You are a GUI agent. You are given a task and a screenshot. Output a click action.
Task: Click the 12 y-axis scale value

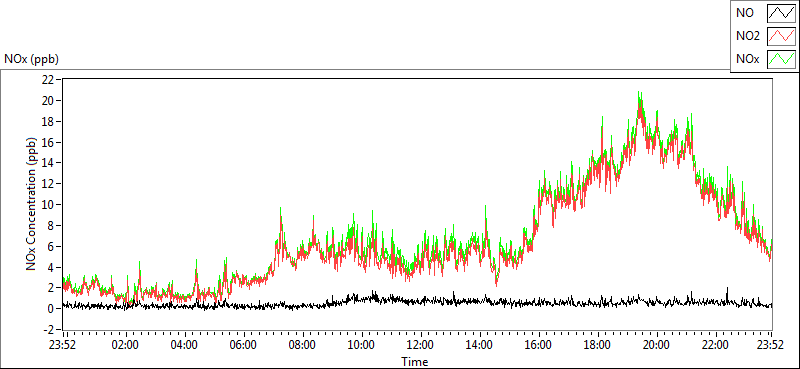click(x=49, y=184)
